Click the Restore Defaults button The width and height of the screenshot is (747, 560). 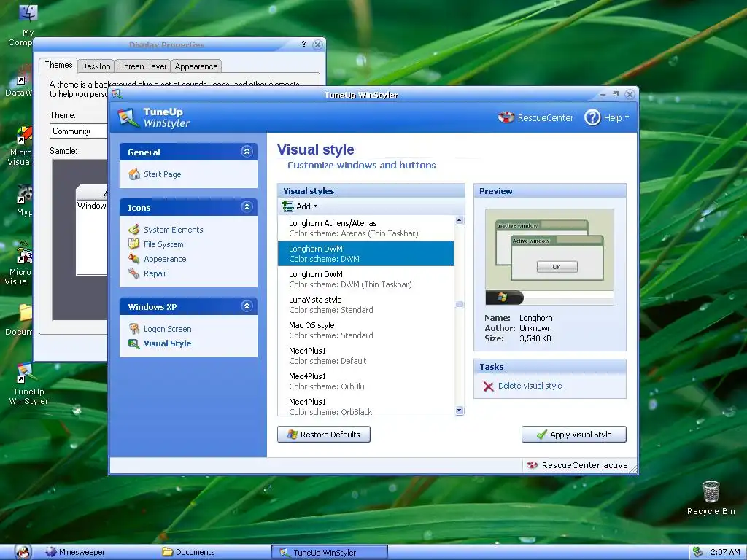click(x=324, y=435)
